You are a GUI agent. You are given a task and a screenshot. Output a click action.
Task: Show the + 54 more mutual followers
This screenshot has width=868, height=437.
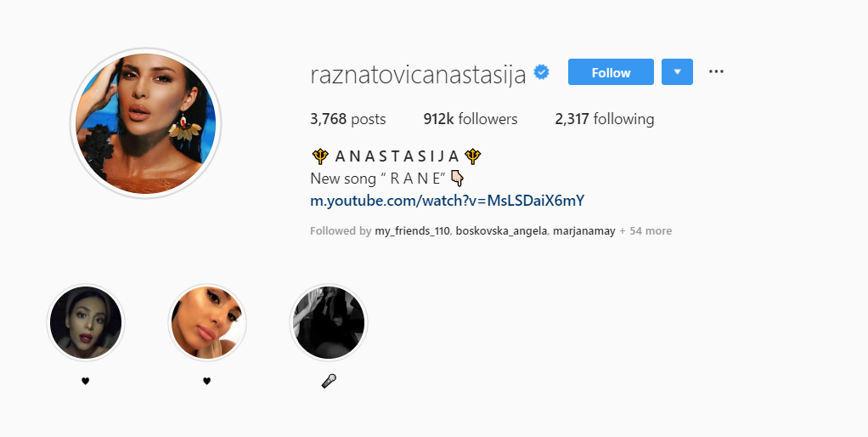pyautogui.click(x=645, y=231)
